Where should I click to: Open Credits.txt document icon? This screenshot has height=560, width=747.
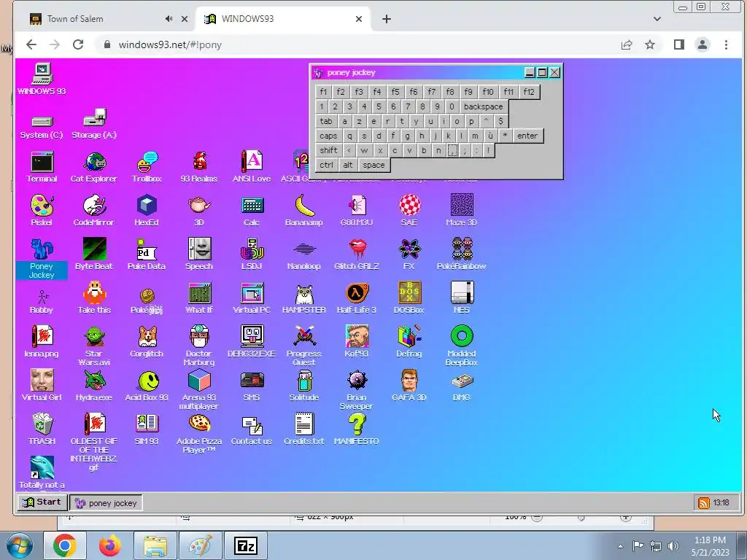click(304, 429)
